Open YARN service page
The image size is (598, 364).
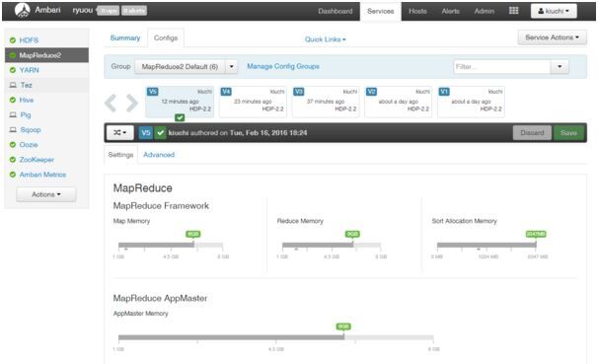30,70
